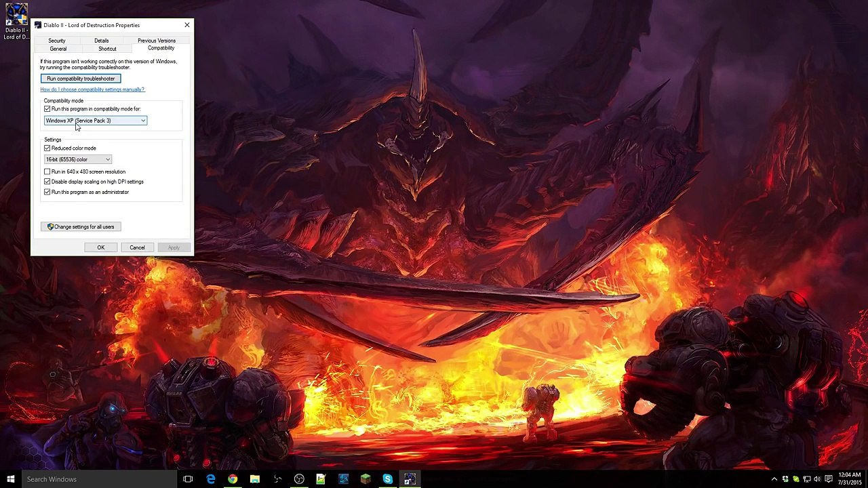This screenshot has height=488, width=868.
Task: Click the taskbar clock and date
Action: point(850,479)
